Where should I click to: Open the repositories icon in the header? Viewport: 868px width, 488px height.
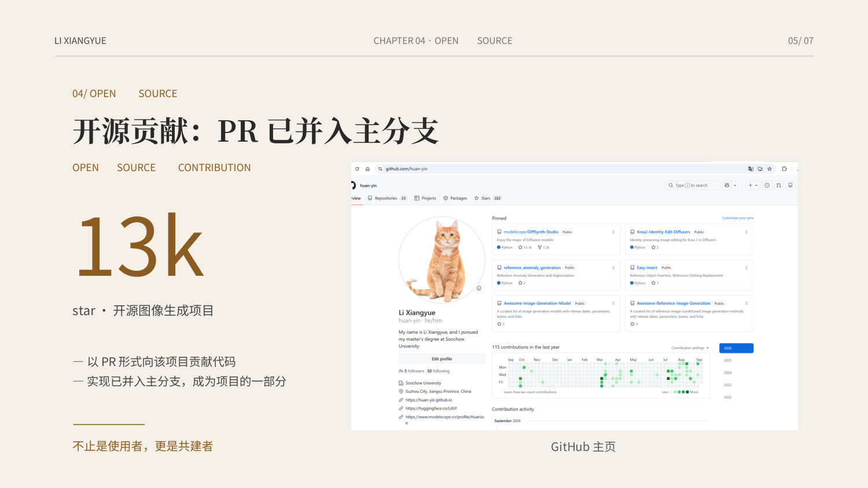point(790,186)
